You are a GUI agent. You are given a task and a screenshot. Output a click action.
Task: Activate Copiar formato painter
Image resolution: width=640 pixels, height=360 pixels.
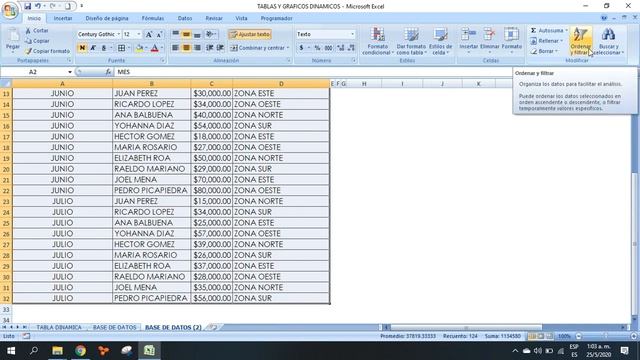[47, 51]
